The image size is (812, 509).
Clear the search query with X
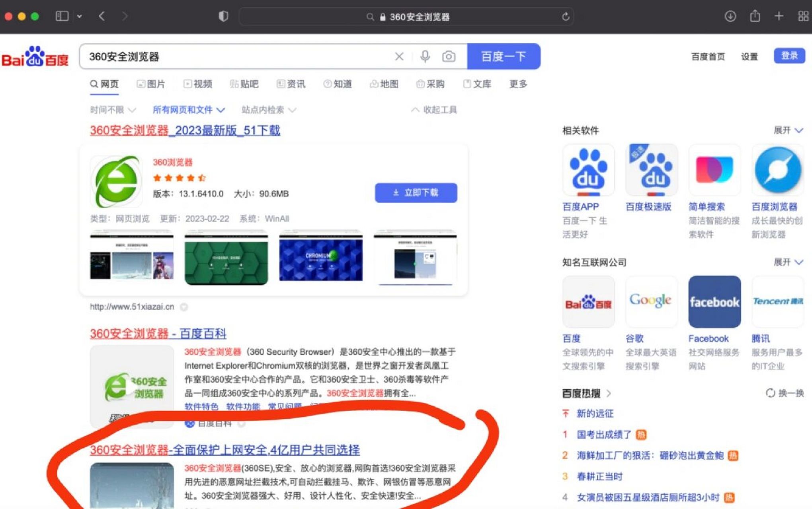pyautogui.click(x=399, y=56)
